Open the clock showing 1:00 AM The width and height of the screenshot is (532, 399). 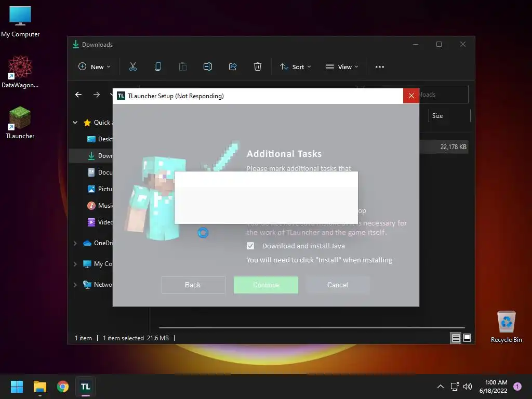(494, 387)
